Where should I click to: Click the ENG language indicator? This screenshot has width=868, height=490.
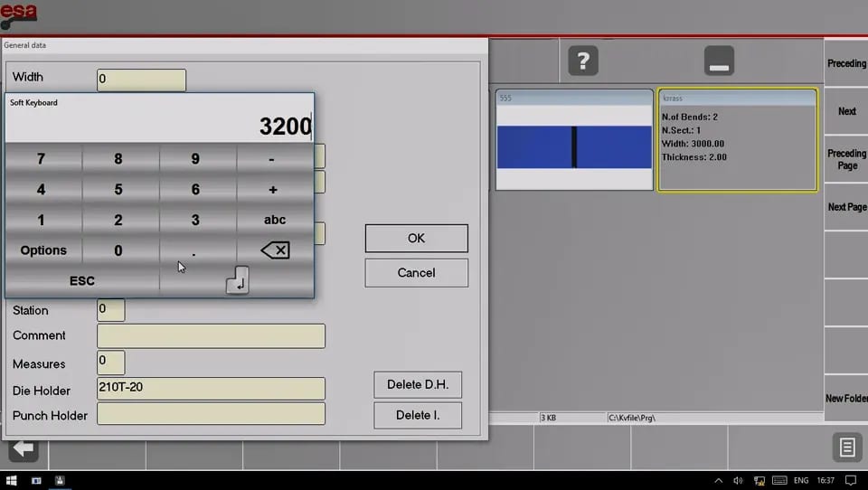point(801,480)
